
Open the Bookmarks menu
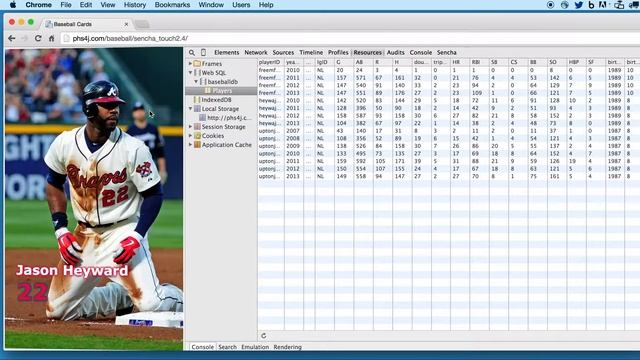[x=172, y=5]
